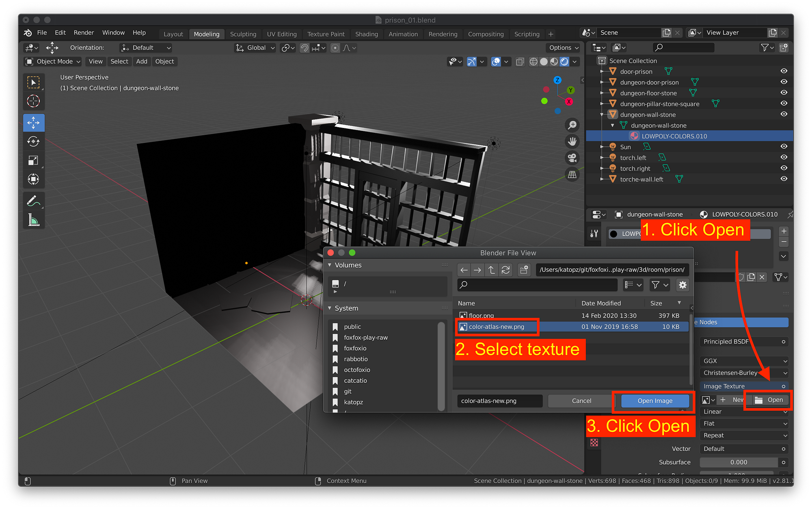812x509 pixels.
Task: Open the Render menu
Action: coord(84,32)
